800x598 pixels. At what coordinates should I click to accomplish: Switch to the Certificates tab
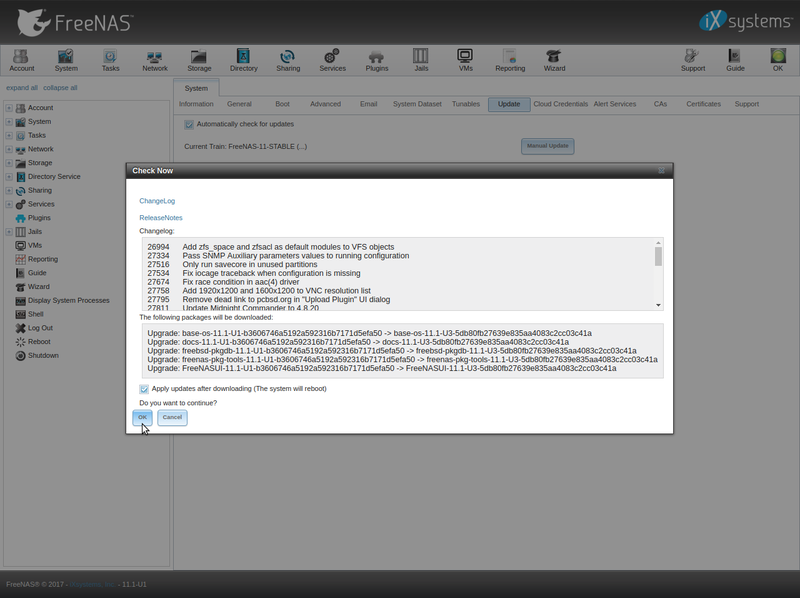coord(703,104)
